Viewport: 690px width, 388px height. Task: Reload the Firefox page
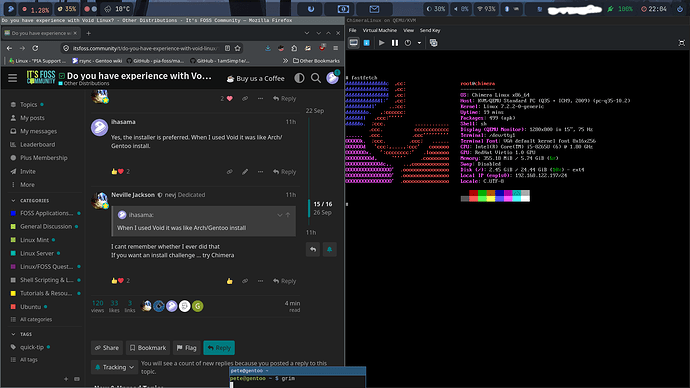pyautogui.click(x=35, y=48)
